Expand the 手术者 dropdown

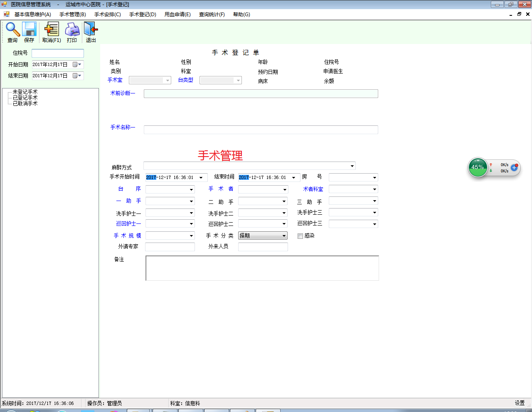pos(285,189)
